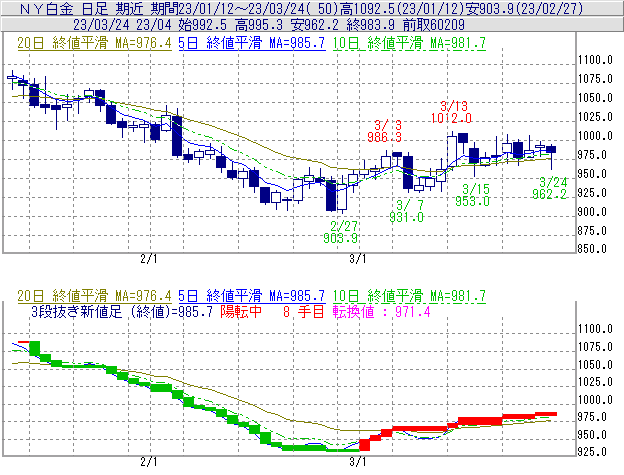Click the upper chart's 20日 終値平滑 MA=976.4 legend
The width and height of the screenshot is (624, 475).
[94, 43]
